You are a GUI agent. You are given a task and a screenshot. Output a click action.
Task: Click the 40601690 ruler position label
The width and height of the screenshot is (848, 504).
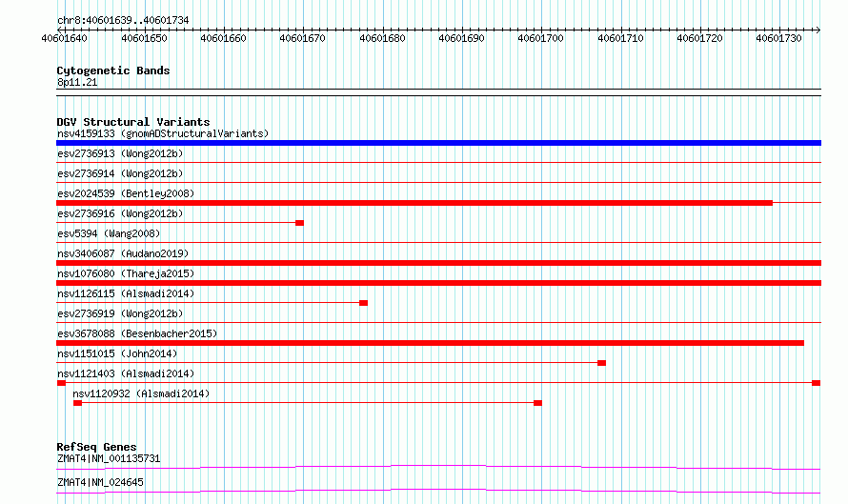click(x=462, y=38)
